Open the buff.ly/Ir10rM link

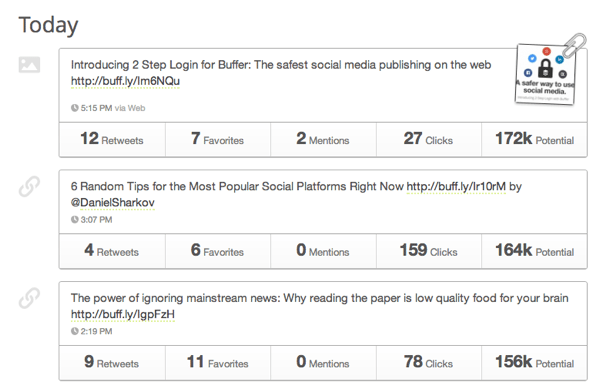(456, 187)
